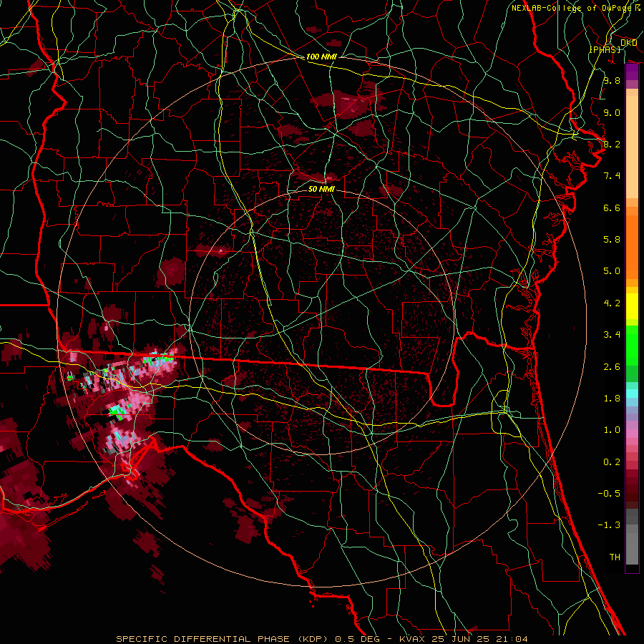The image size is (644, 644).
Task: Click the "1.8" legend value
Action: click(612, 399)
